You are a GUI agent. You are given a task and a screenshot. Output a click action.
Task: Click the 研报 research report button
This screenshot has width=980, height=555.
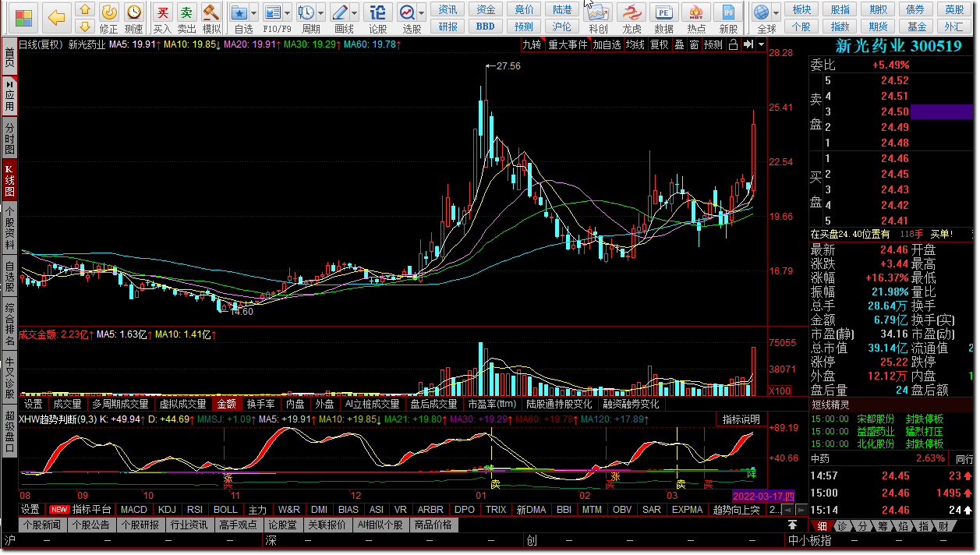click(448, 27)
